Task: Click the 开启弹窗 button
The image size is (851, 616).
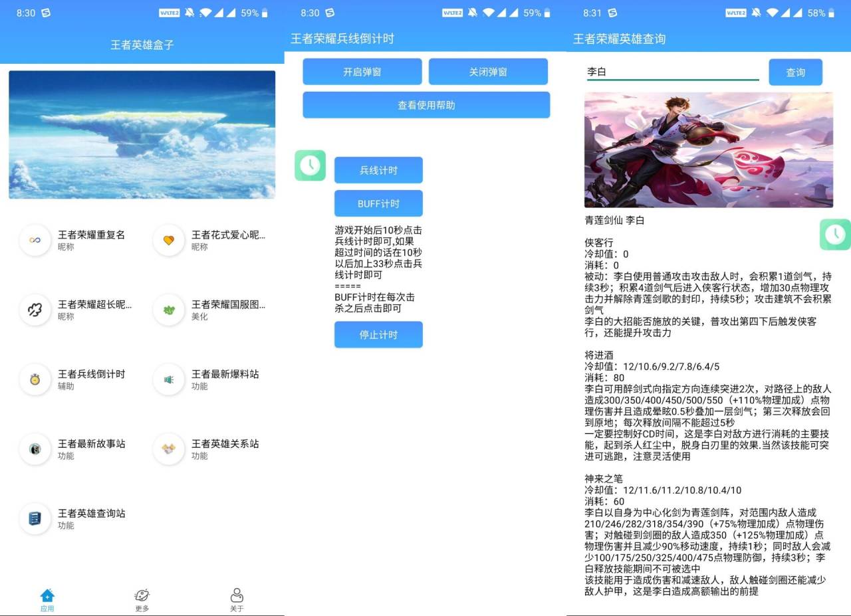Action: [x=362, y=71]
